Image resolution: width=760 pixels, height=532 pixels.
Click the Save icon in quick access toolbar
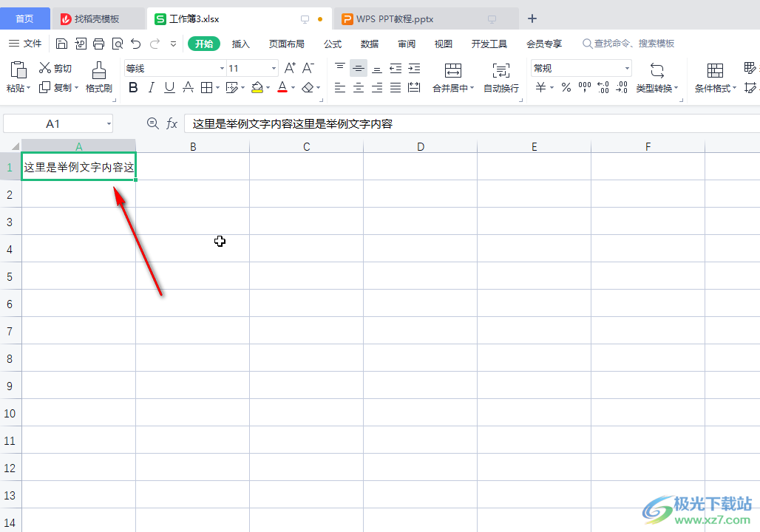pos(61,44)
